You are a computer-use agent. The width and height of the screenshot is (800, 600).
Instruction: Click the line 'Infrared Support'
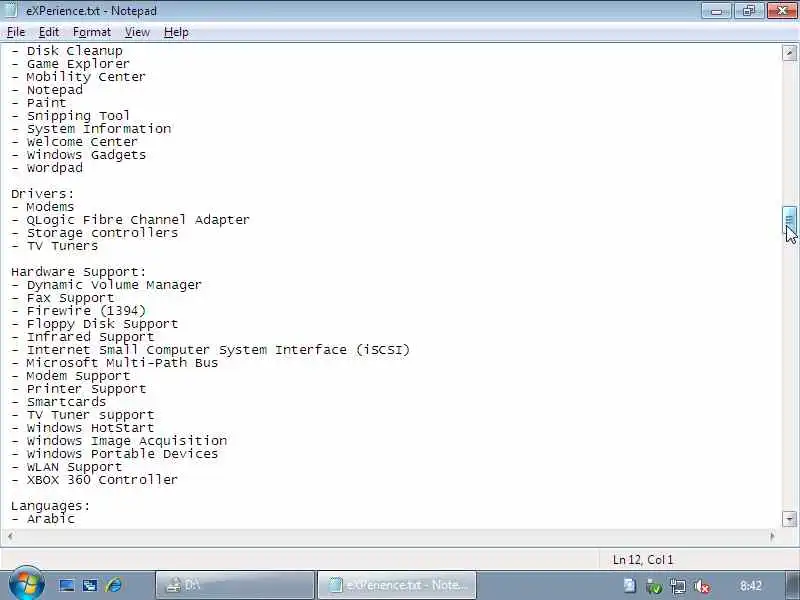[x=83, y=337]
